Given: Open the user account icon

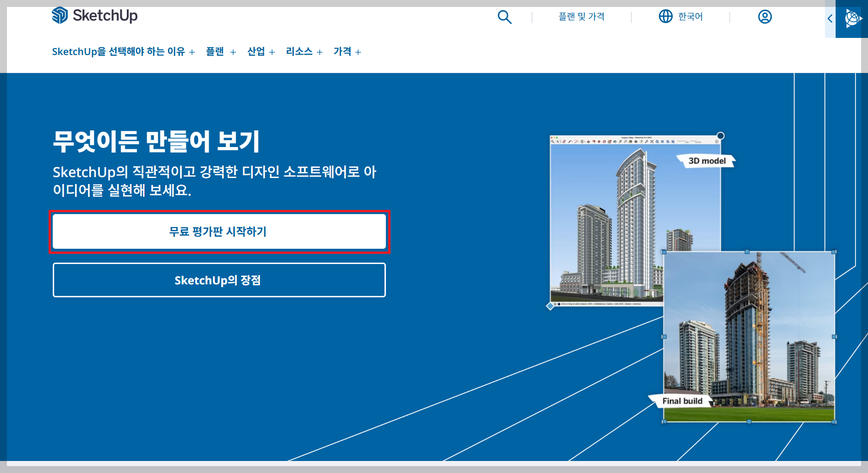Looking at the screenshot, I should pos(765,17).
